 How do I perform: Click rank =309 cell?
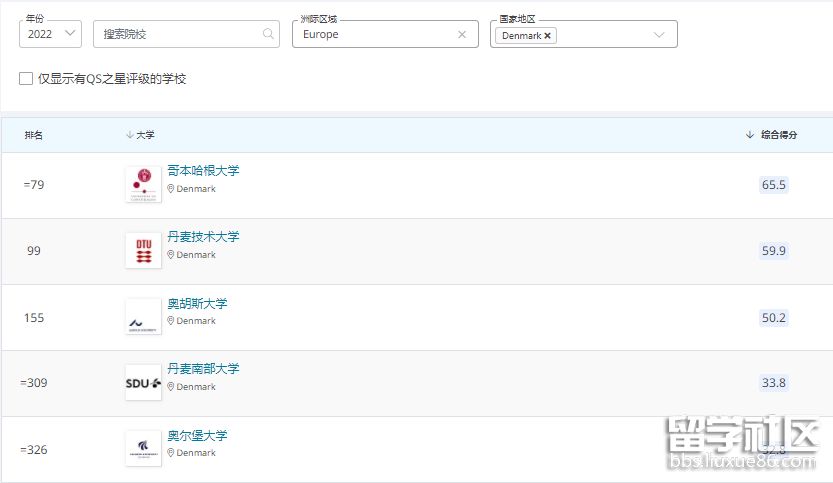[x=34, y=383]
